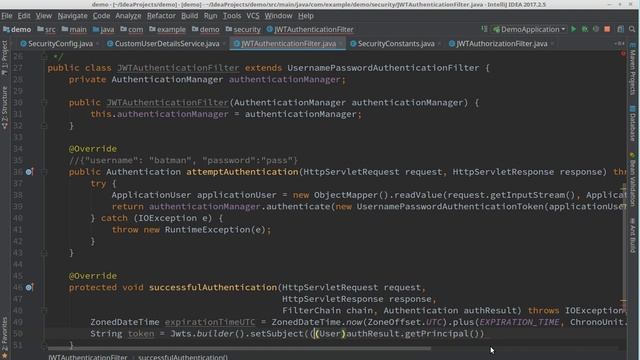Open the Help menu
This screenshot has height=360, width=640.
click(x=306, y=16)
